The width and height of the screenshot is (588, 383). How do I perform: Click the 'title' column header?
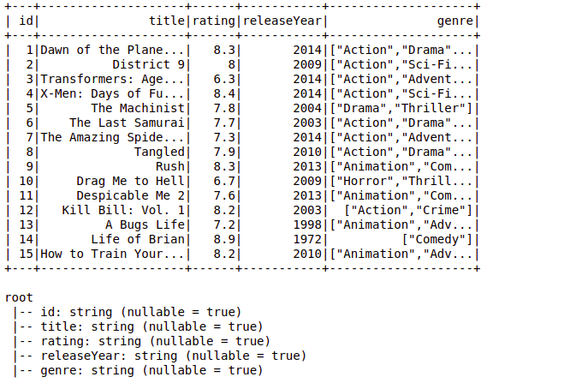pos(167,21)
